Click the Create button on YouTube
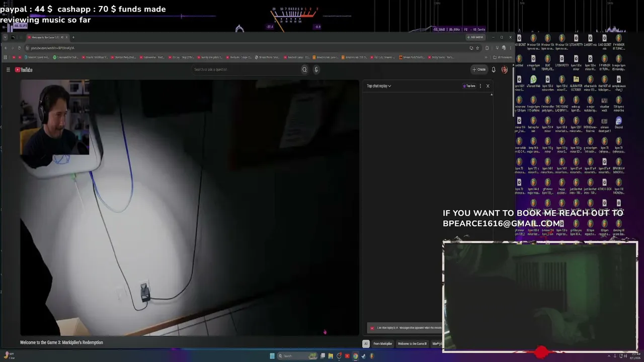This screenshot has height=362, width=644. click(x=479, y=69)
